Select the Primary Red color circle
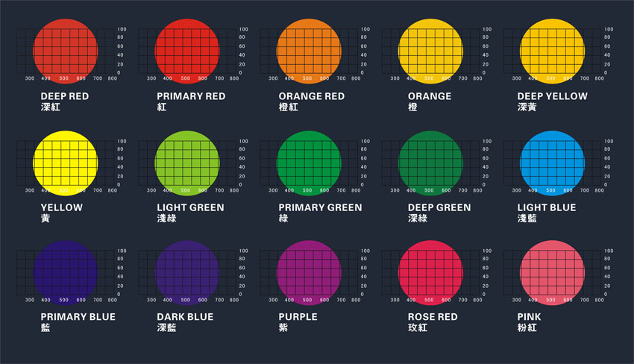 187,51
